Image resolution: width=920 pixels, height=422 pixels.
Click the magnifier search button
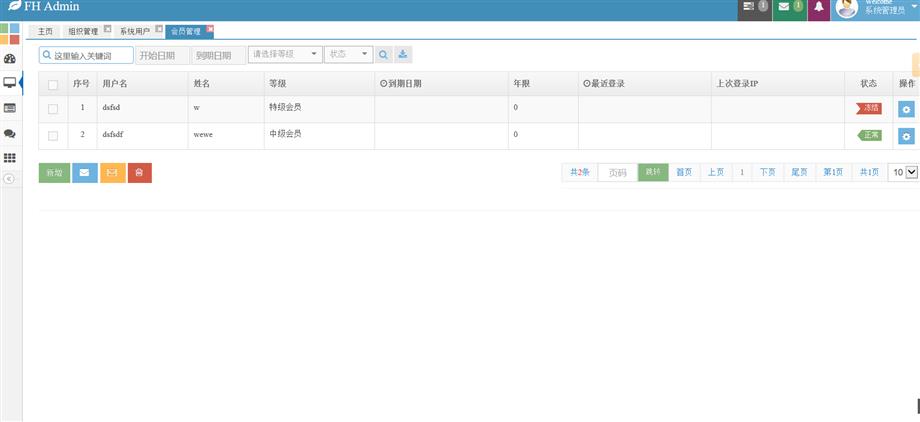tap(383, 54)
